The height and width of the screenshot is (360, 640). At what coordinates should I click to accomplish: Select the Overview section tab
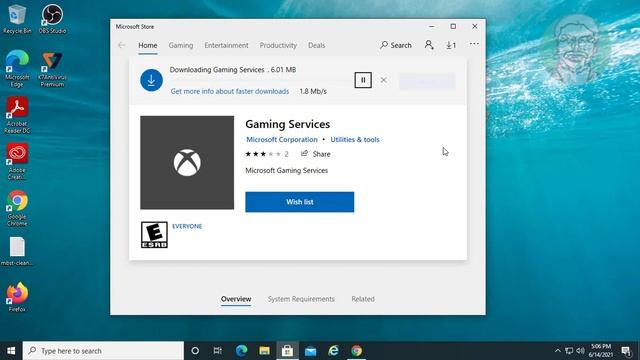click(236, 299)
